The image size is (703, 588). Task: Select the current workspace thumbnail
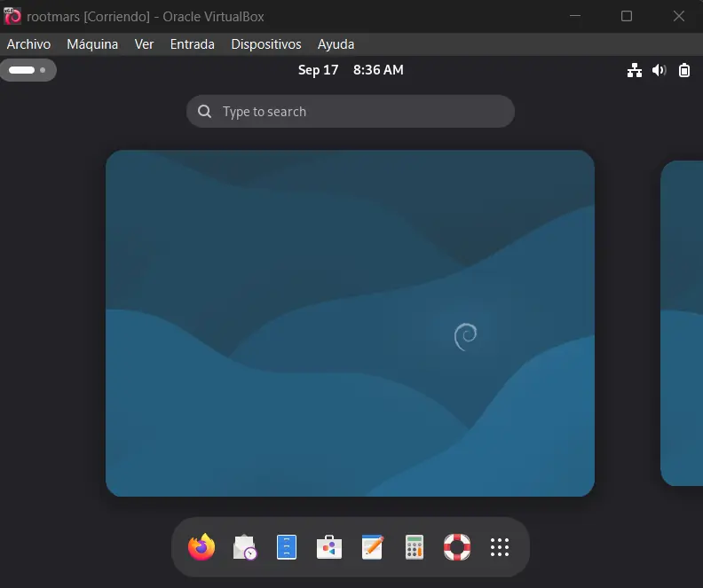click(x=350, y=323)
